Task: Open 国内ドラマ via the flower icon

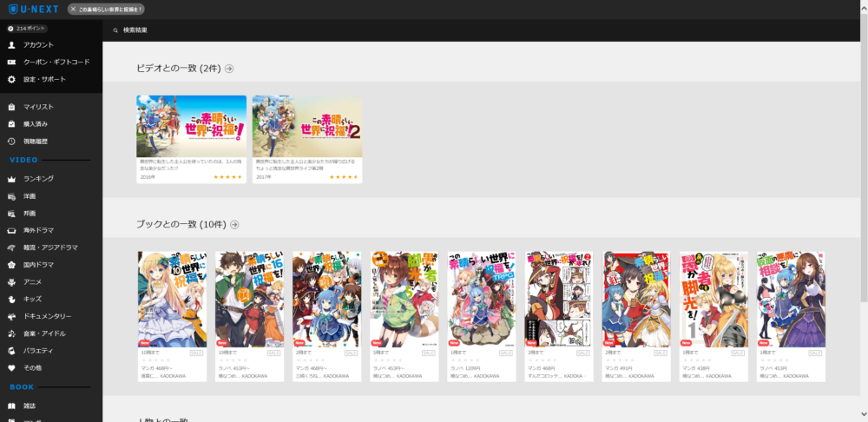Action: pos(11,265)
